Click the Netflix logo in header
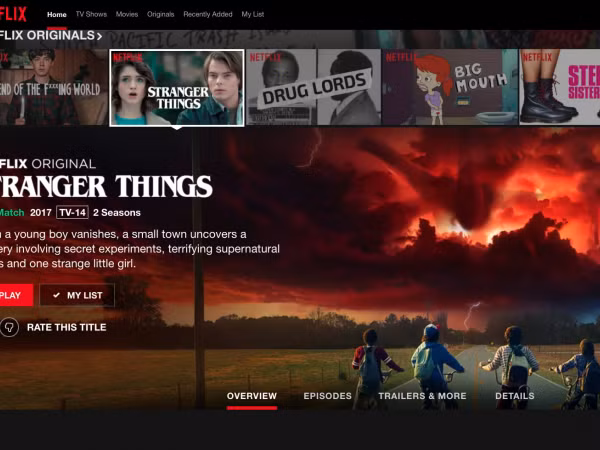Image resolution: width=600 pixels, height=450 pixels. pos(13,15)
